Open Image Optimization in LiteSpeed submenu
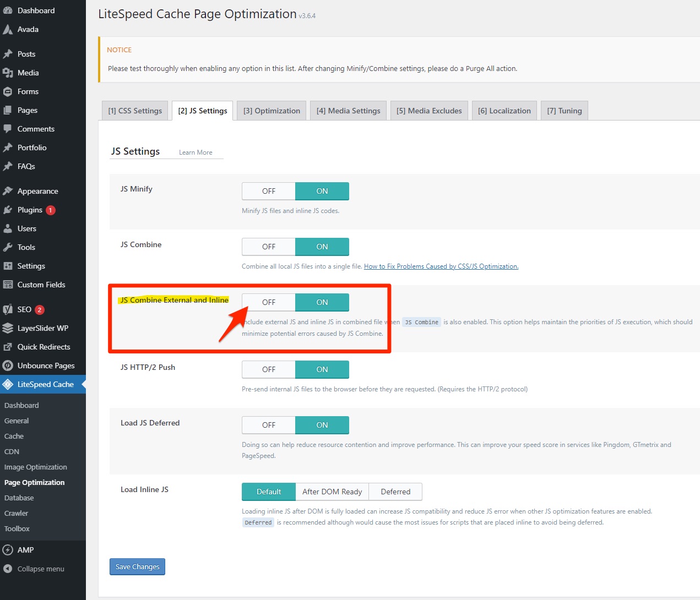This screenshot has width=700, height=600. coord(36,467)
